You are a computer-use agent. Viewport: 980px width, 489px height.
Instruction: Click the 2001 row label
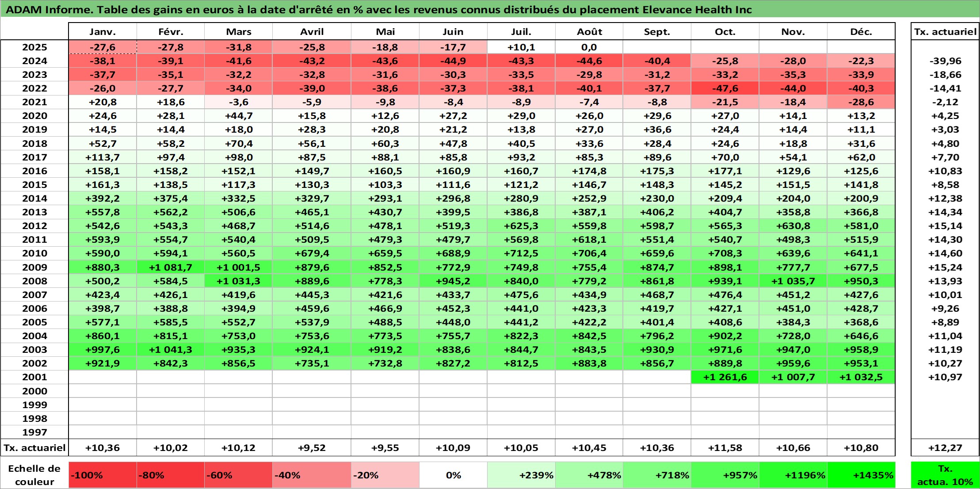coord(34,377)
